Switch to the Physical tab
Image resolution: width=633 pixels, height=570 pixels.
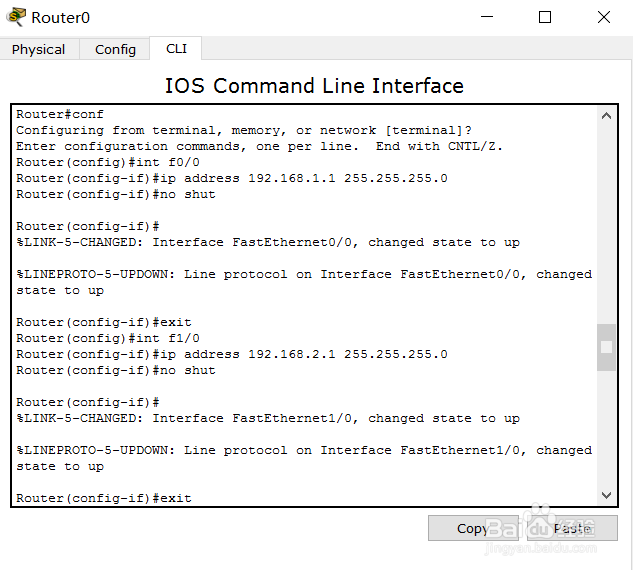coord(38,49)
